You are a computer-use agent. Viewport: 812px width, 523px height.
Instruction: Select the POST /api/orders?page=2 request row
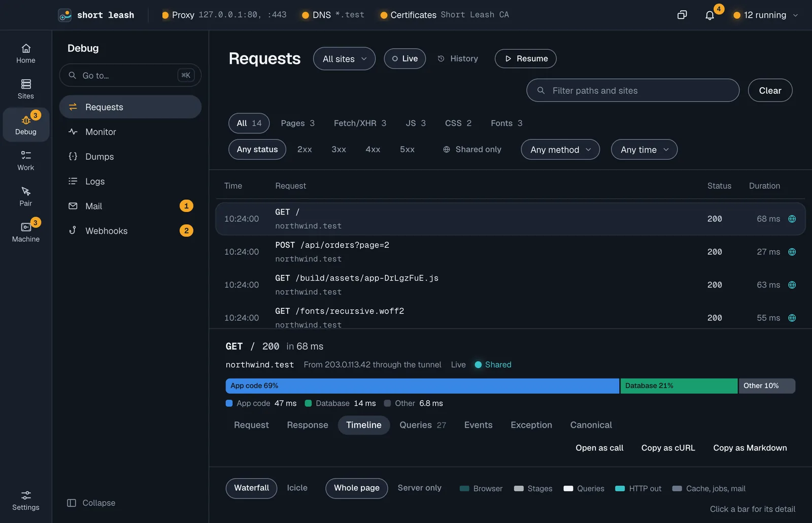510,252
